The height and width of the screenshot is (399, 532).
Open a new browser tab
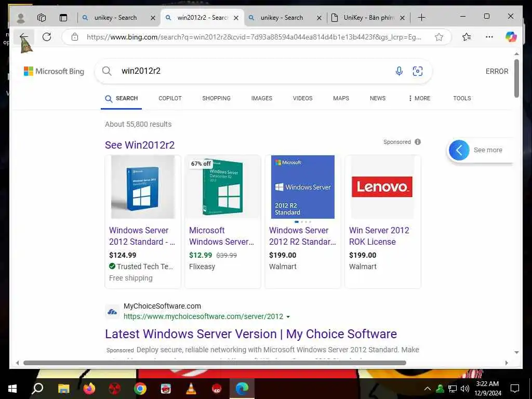click(x=421, y=18)
